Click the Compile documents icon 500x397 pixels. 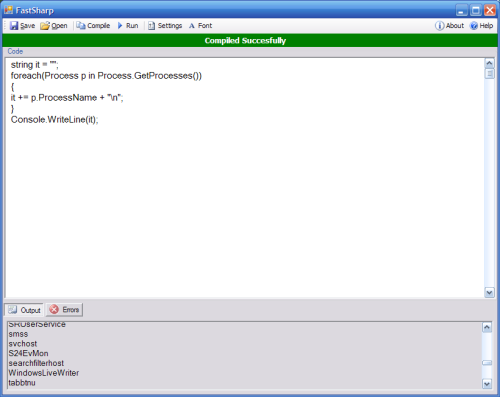click(x=81, y=26)
